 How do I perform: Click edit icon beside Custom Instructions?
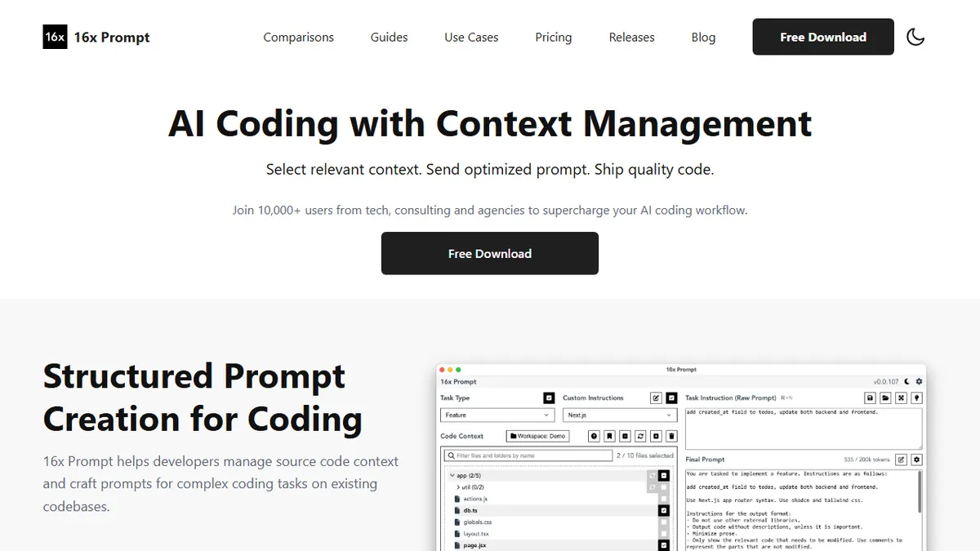pyautogui.click(x=656, y=398)
